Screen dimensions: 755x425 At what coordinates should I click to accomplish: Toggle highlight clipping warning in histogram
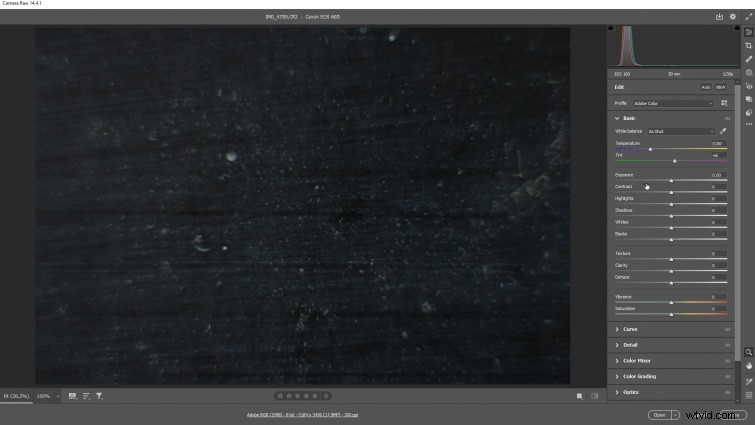coord(737,28)
